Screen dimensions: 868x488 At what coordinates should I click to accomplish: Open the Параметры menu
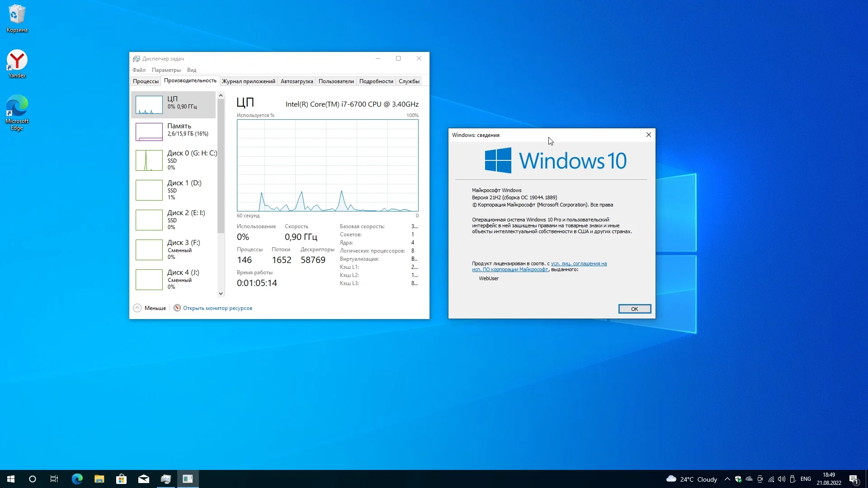point(166,70)
